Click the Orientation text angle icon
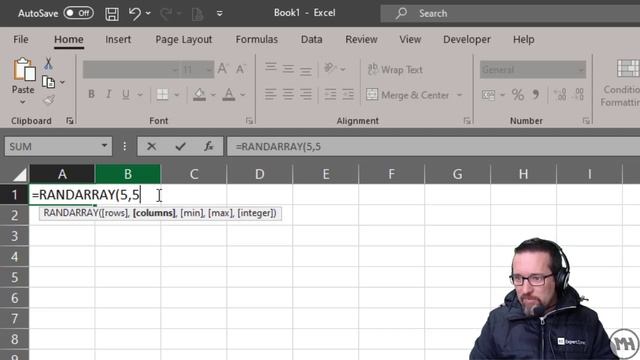 [330, 68]
